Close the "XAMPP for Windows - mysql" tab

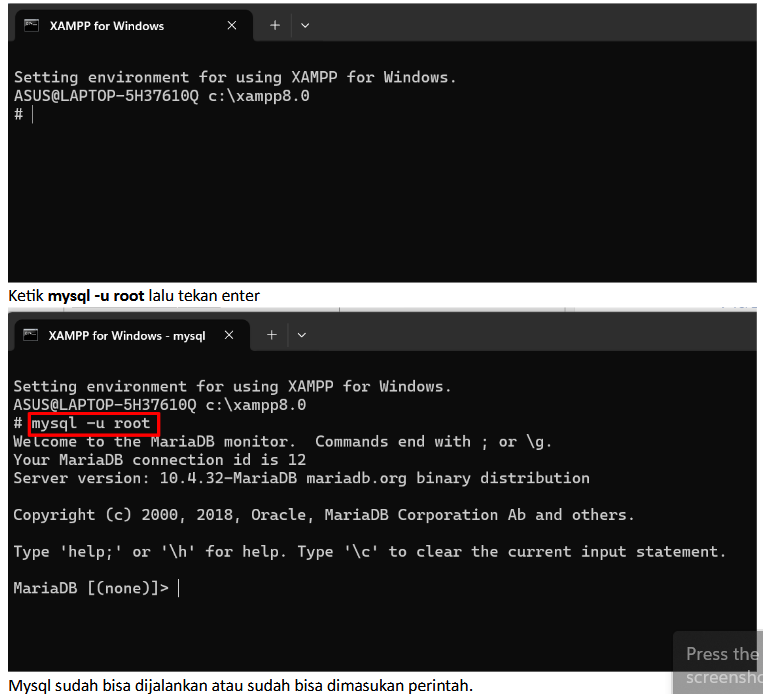(229, 336)
